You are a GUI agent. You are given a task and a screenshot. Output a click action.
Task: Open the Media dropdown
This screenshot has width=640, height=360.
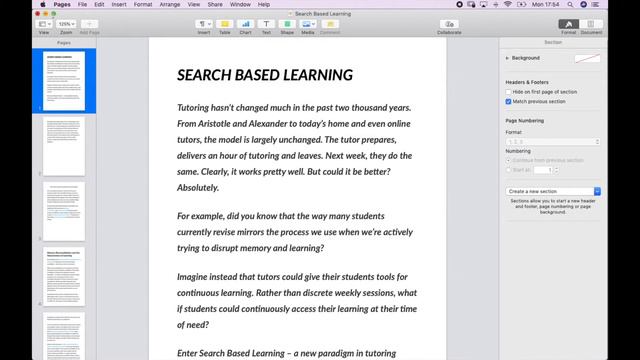point(308,24)
